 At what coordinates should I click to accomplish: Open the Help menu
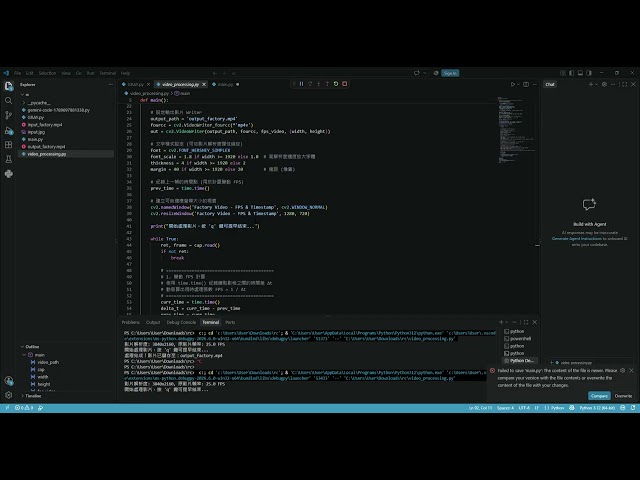(x=125, y=73)
